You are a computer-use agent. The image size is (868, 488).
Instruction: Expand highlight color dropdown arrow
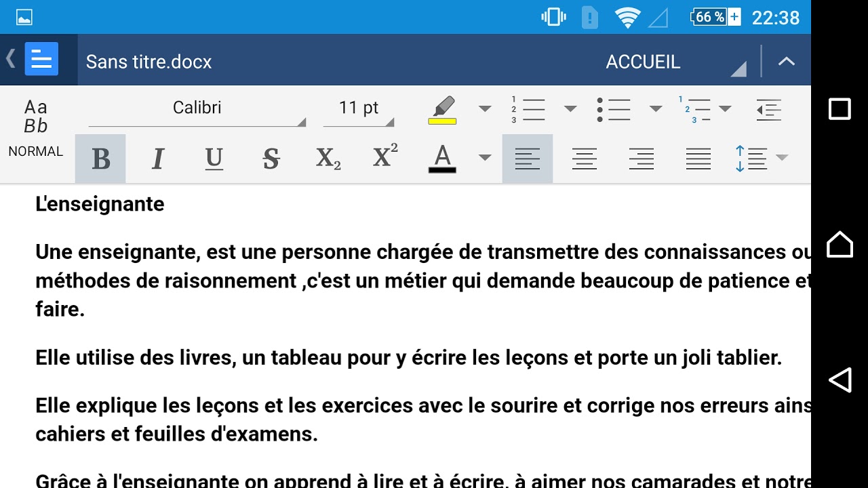point(485,108)
